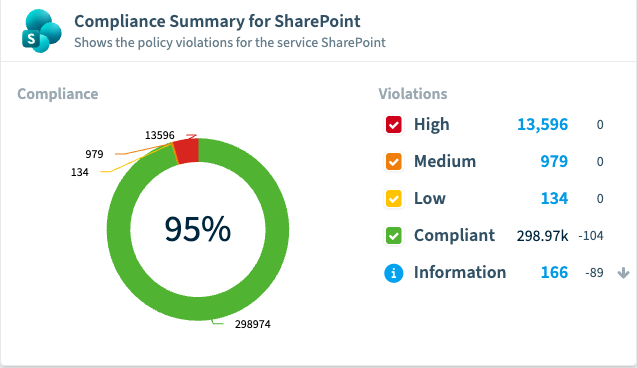This screenshot has width=637, height=368.
Task: Click the policy violations subtitle text
Action: point(230,43)
